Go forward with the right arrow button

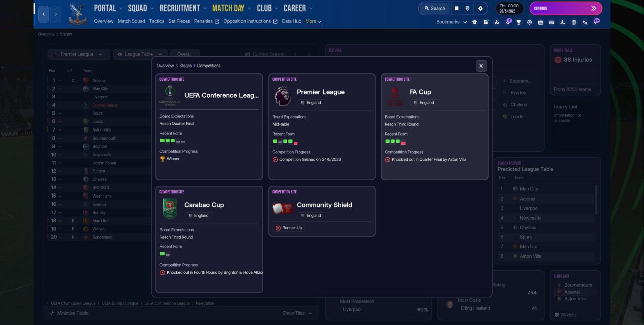pyautogui.click(x=56, y=14)
